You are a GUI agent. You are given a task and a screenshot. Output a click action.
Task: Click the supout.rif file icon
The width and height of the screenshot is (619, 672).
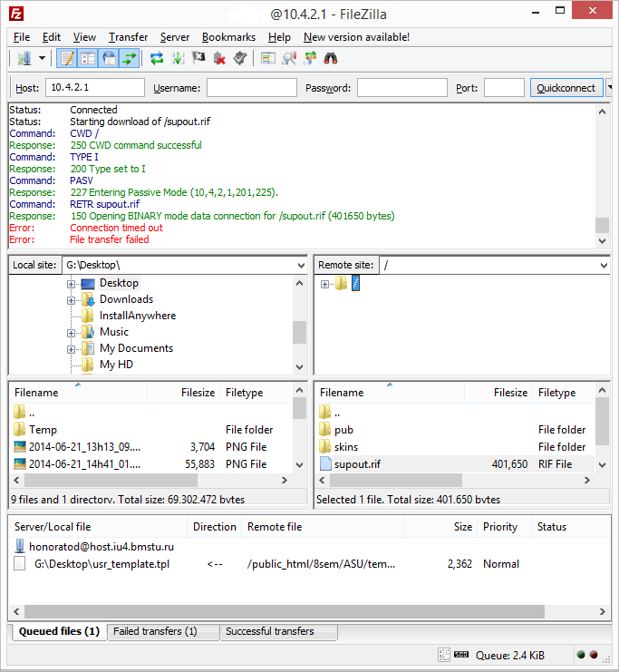tap(325, 463)
